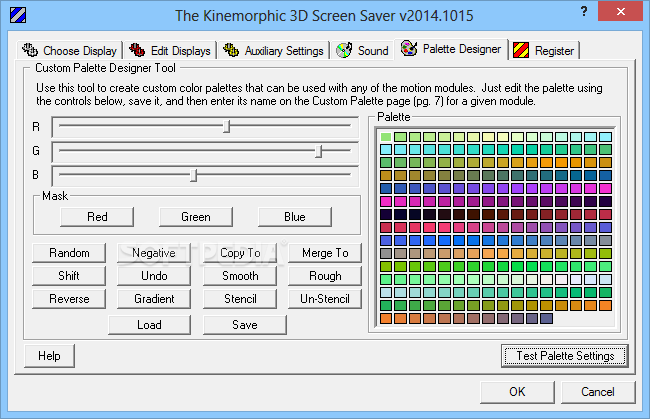
Task: Open the Edit Displays tab
Action: pos(170,51)
